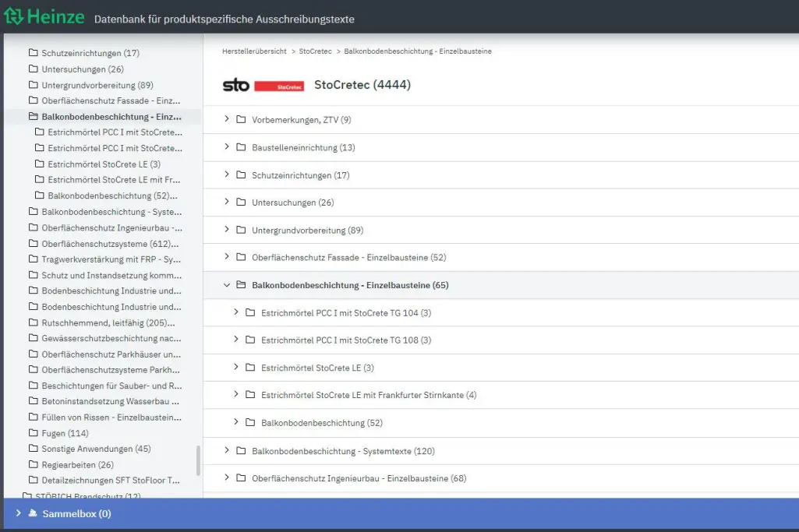The width and height of the screenshot is (799, 532).
Task: Click folder icon of Vorbemerkungen, ZTV row
Action: tap(241, 120)
